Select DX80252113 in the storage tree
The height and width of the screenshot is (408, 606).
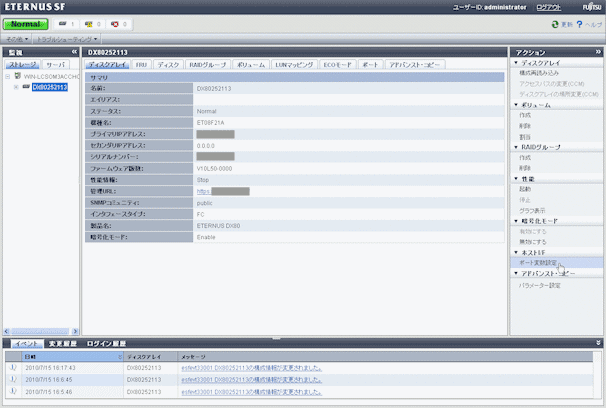point(50,87)
